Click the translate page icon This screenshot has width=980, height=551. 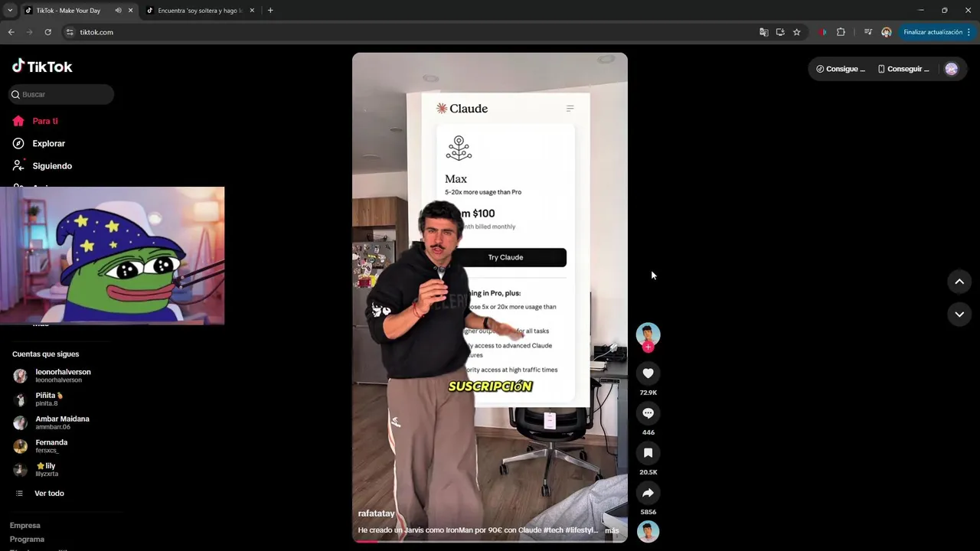pos(763,32)
